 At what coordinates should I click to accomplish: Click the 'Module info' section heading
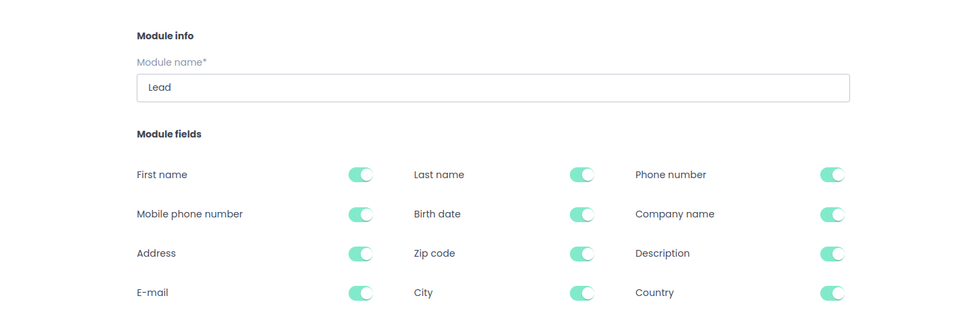click(165, 36)
